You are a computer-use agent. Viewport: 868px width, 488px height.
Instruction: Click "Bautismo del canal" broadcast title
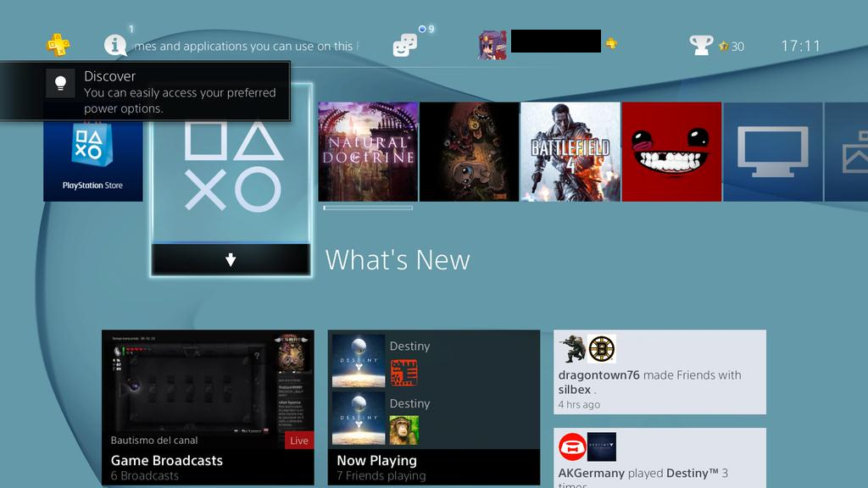[x=154, y=441]
